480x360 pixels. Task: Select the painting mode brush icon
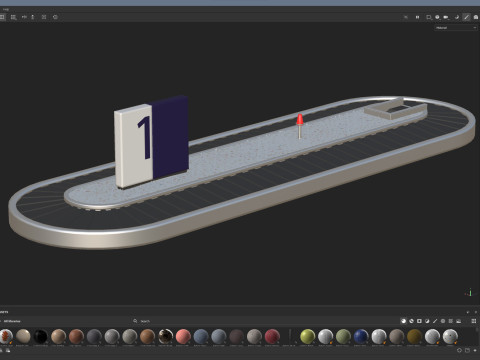[467, 17]
